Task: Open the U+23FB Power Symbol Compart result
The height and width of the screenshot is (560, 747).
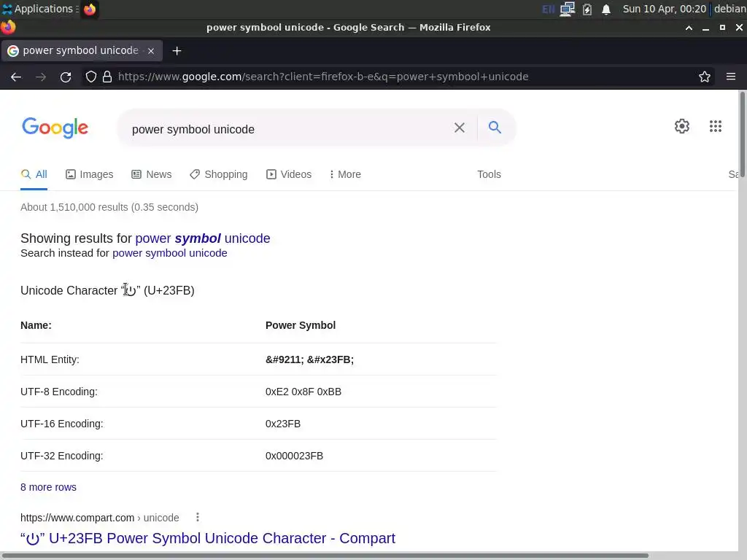Action: (208, 538)
